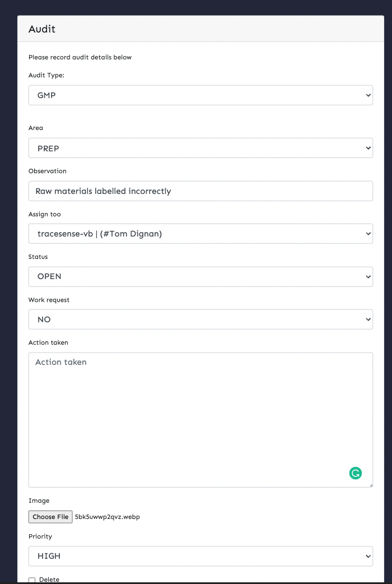This screenshot has width=392, height=584.
Task: Select the Priority dropdown showing HIGH
Action: 200,556
